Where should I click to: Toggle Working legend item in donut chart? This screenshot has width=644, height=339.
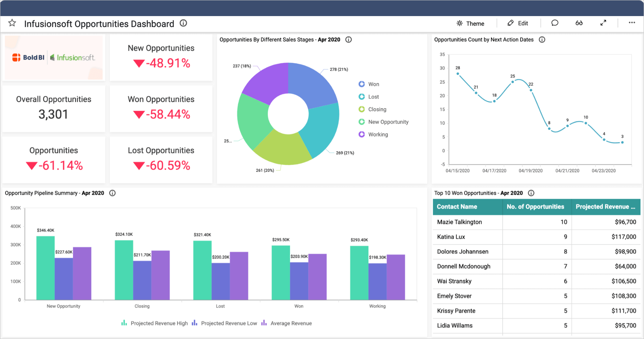tap(373, 135)
